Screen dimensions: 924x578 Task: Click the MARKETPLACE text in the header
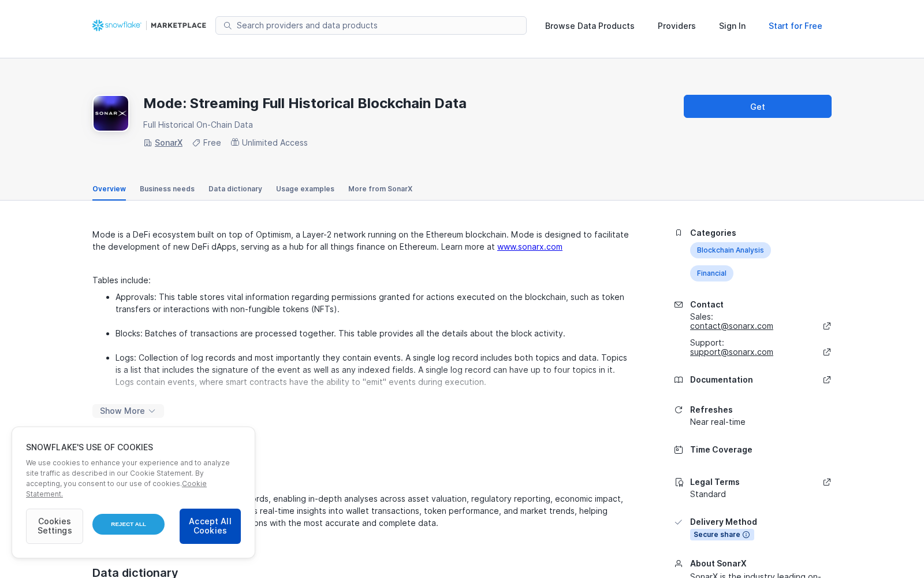tap(178, 25)
